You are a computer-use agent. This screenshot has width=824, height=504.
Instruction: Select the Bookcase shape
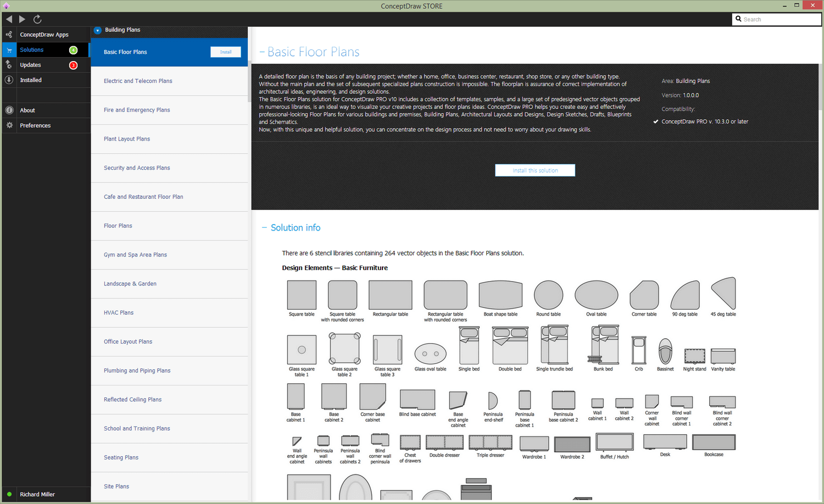714,442
